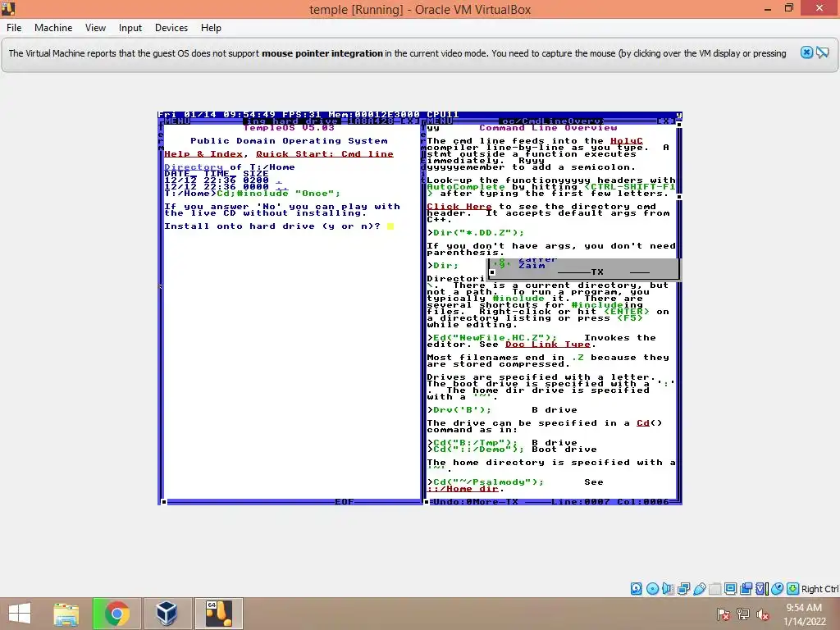840x630 pixels.
Task: Open the hard disk activity indicator
Action: pyautogui.click(x=636, y=589)
